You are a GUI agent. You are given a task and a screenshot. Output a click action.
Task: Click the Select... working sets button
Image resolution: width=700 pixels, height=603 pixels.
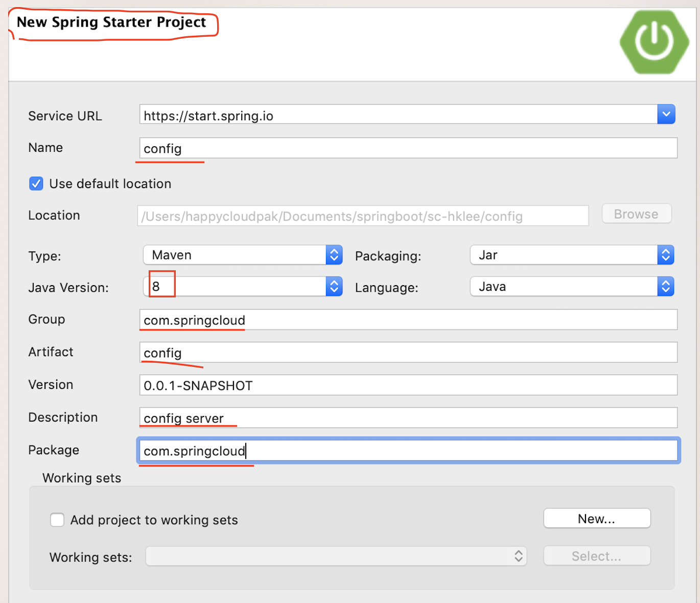click(597, 556)
